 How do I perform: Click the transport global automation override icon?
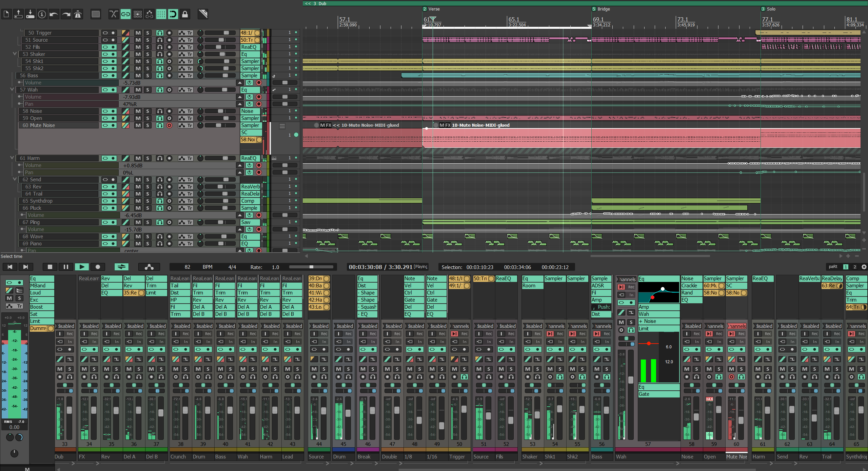click(x=149, y=267)
